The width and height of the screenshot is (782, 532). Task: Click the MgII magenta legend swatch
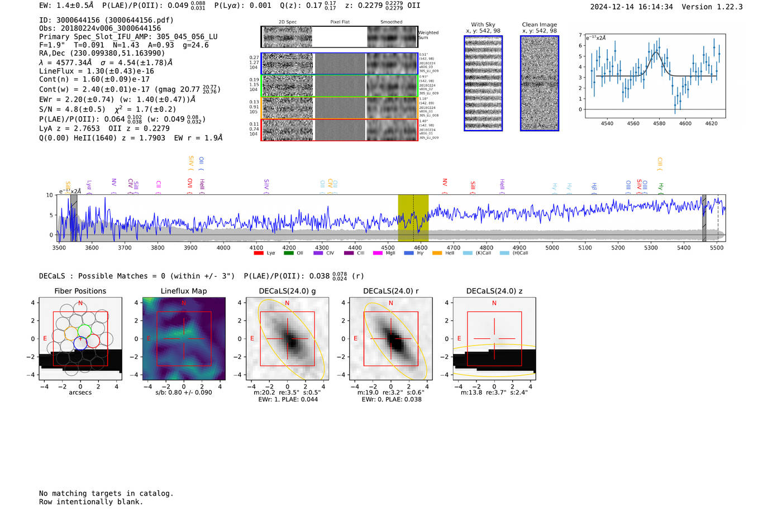coord(378,253)
